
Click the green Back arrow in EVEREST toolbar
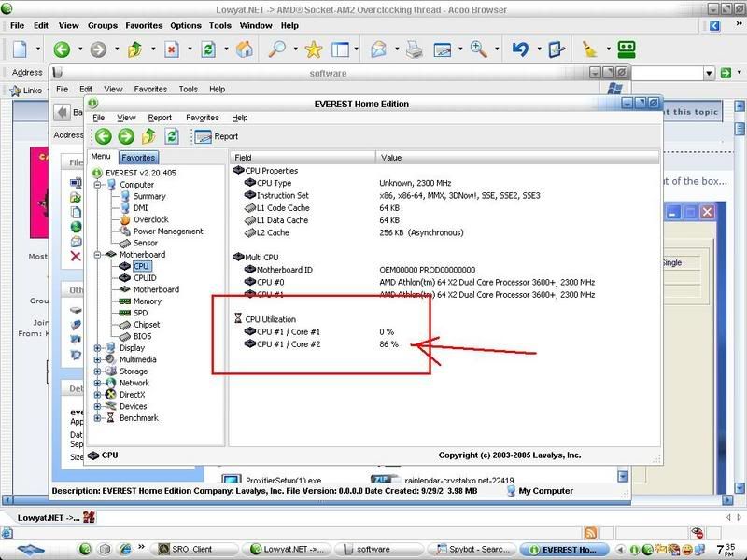point(105,136)
